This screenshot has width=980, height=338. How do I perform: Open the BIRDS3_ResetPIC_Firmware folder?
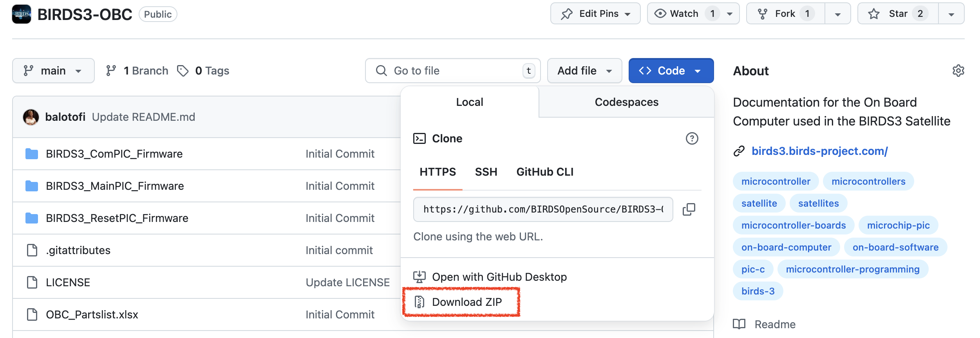pyautogui.click(x=117, y=218)
